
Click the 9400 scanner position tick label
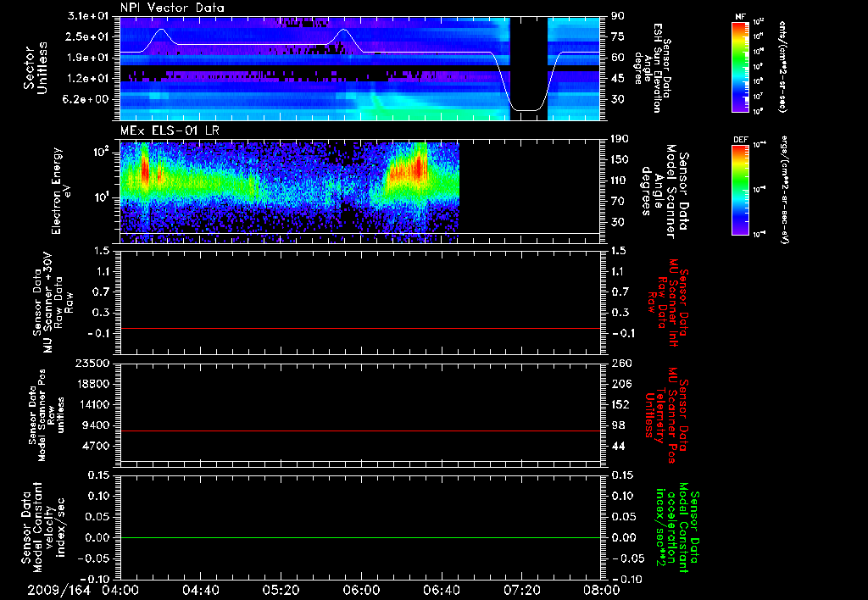coord(97,425)
